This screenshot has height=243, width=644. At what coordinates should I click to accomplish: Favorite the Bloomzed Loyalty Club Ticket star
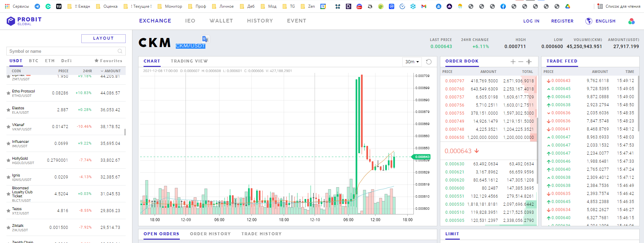click(8, 194)
